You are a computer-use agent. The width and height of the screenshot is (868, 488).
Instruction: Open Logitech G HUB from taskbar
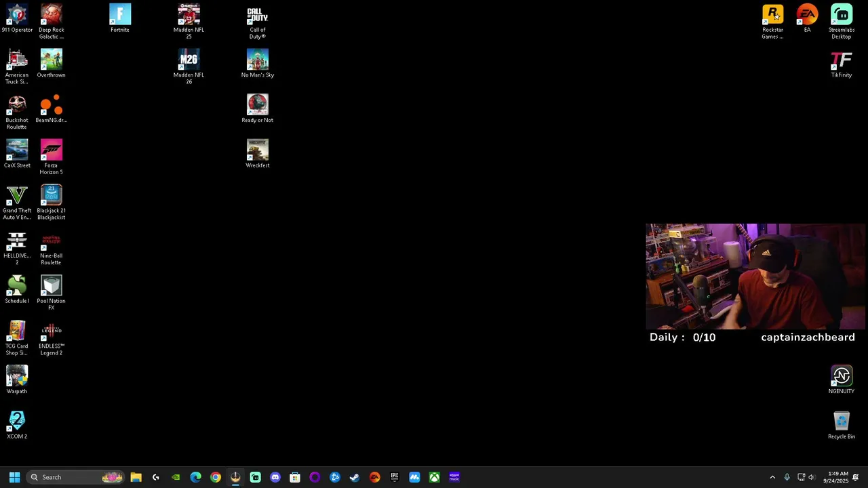156,477
